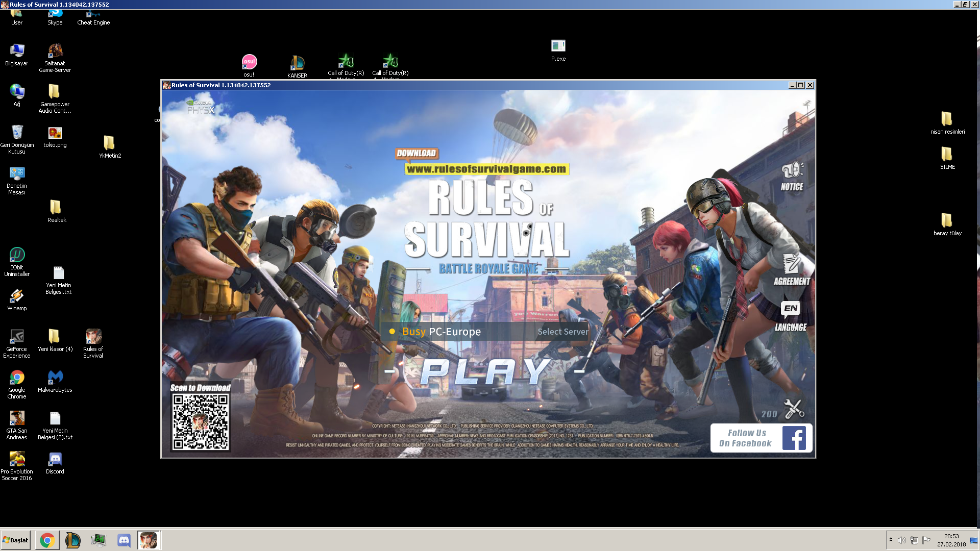Screen dimensions: 980x551
Task: Select the IObit Uninstaller shortcut
Action: [17, 262]
